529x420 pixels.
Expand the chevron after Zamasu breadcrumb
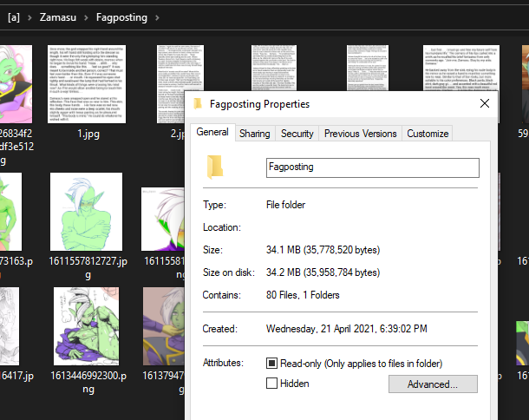point(86,17)
